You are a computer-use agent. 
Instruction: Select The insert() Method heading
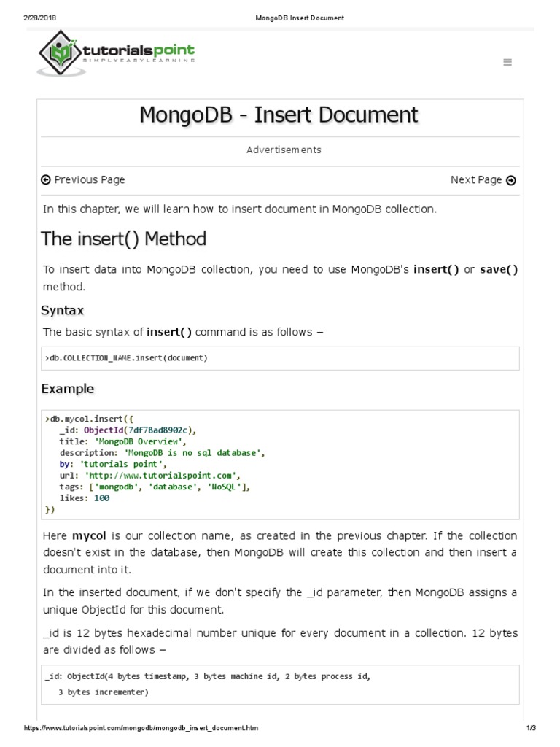124,239
